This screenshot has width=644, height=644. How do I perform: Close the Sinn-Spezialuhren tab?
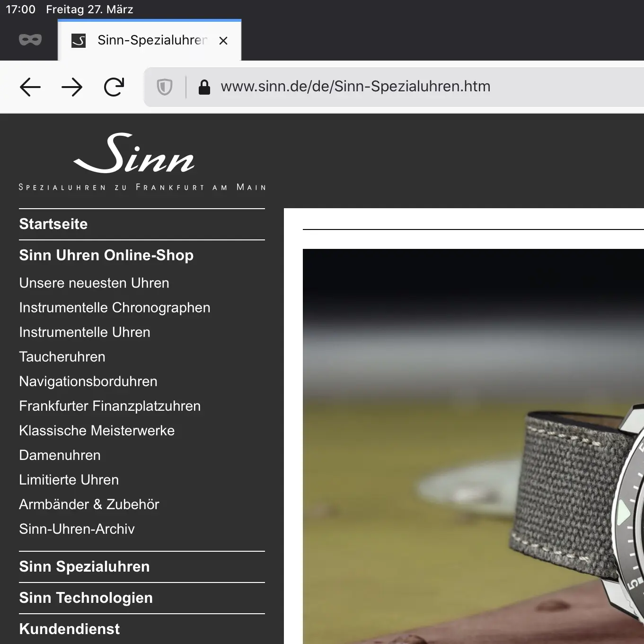[223, 41]
